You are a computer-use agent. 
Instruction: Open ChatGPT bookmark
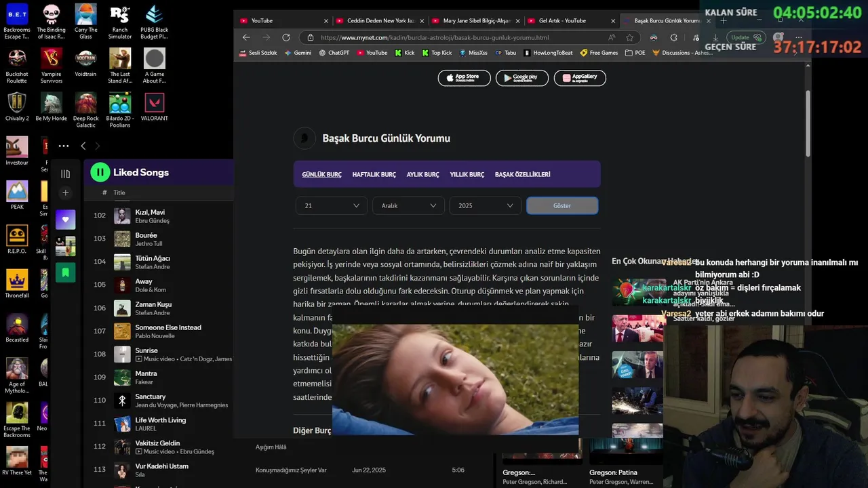point(334,52)
